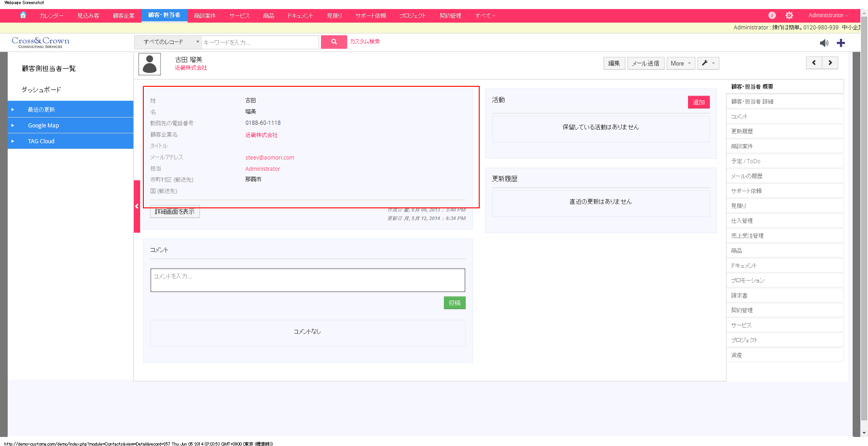Click the コメント input text area
Image resolution: width=868 pixels, height=446 pixels.
coord(307,280)
